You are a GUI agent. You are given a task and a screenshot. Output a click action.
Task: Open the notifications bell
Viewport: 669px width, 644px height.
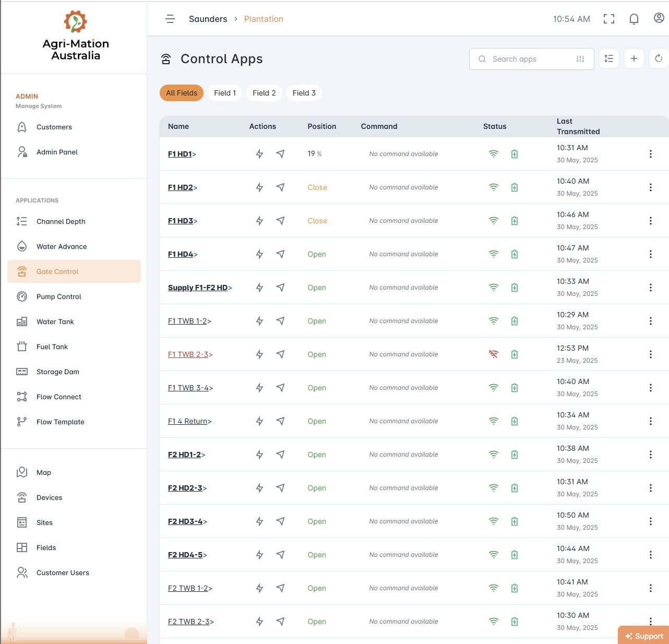coord(634,19)
